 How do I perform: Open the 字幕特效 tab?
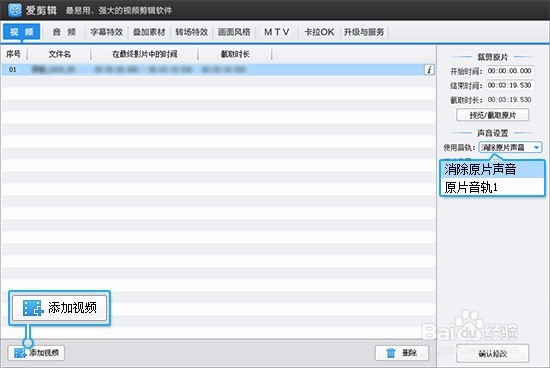(x=107, y=32)
